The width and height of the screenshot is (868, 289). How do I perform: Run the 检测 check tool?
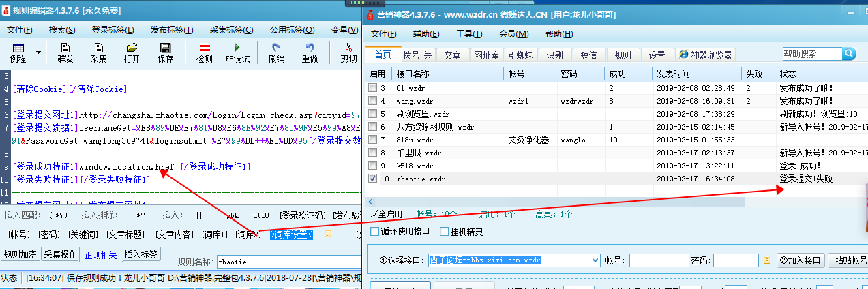[x=204, y=52]
